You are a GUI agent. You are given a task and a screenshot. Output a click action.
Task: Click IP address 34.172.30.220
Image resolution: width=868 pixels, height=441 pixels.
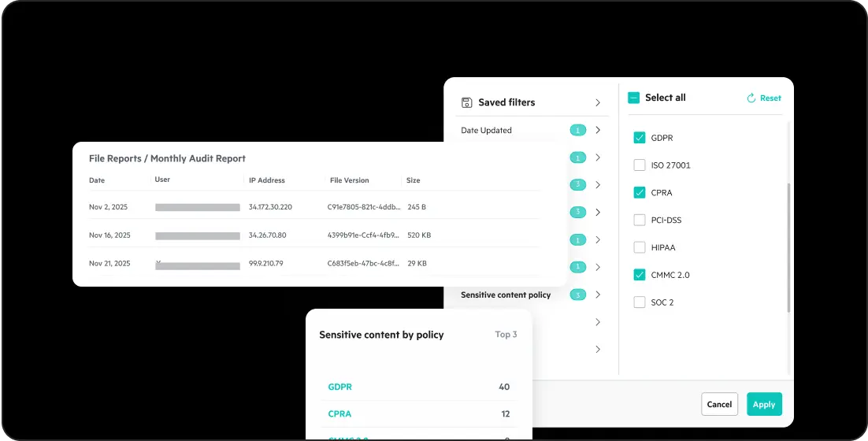(270, 207)
